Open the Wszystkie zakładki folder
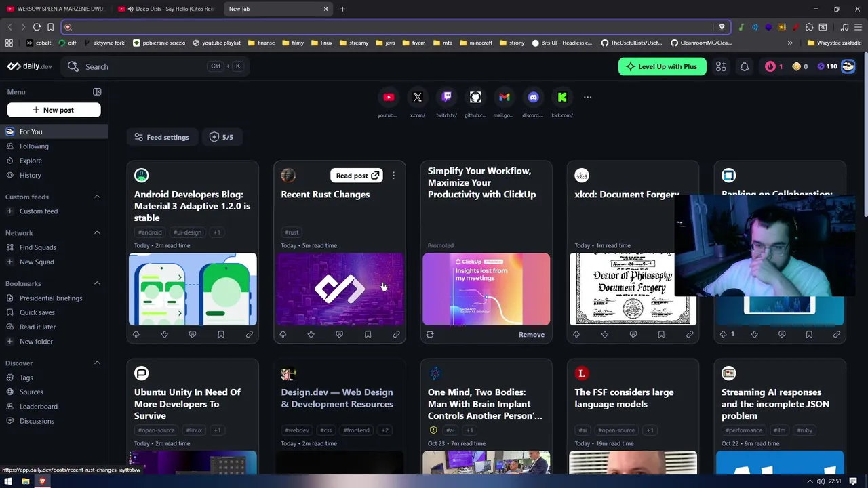This screenshot has width=868, height=488. [834, 43]
